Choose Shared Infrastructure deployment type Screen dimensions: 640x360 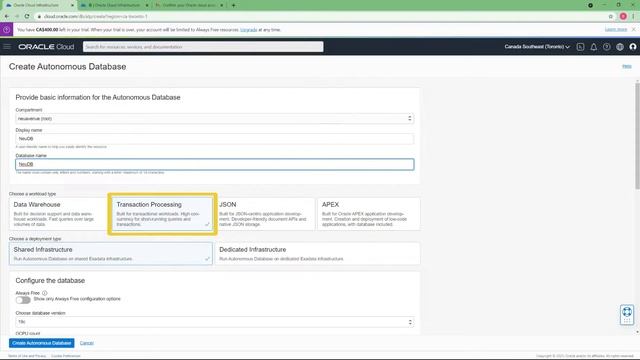111,253
